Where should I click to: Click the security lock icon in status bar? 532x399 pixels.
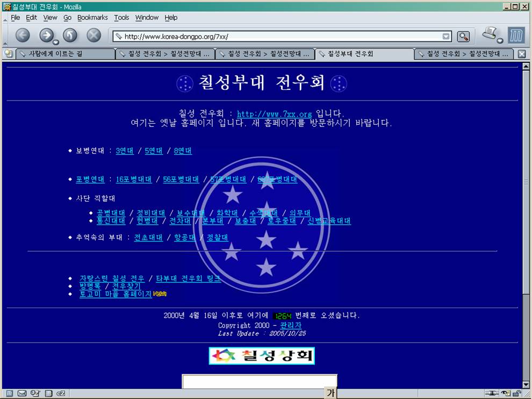[516, 393]
